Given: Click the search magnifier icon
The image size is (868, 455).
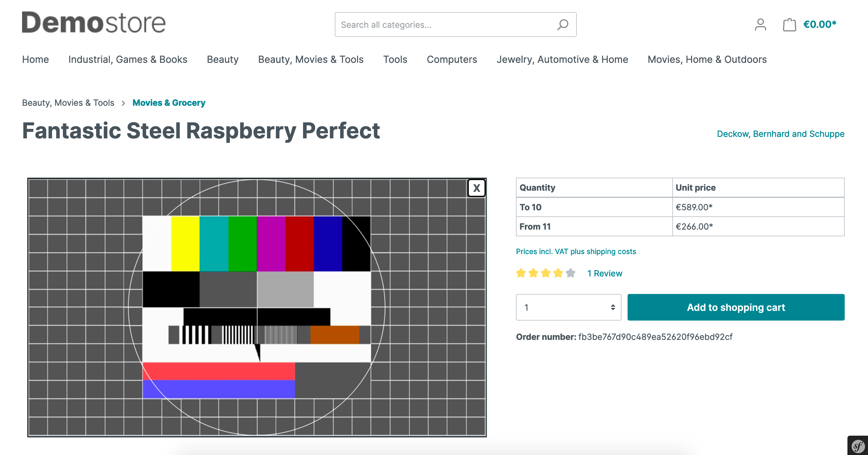Looking at the screenshot, I should pos(562,24).
